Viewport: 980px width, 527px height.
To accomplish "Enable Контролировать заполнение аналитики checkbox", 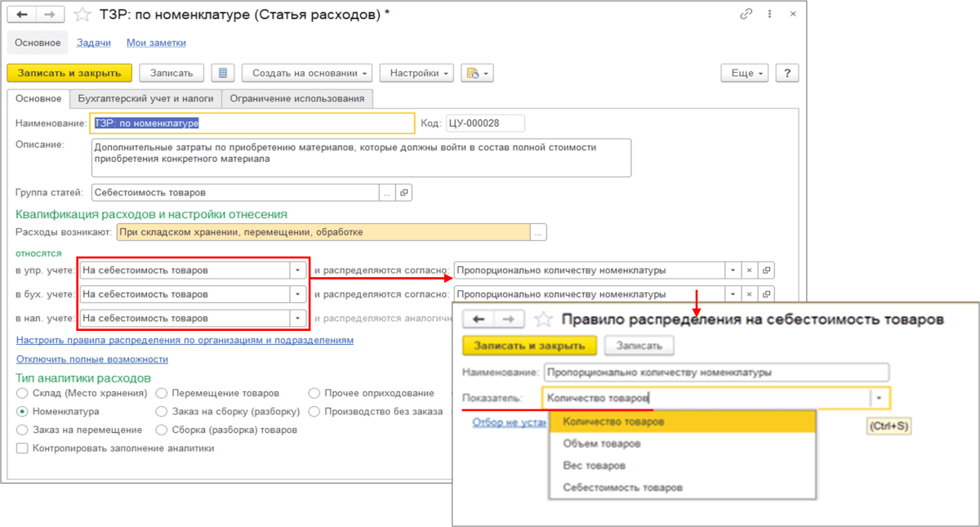I will pyautogui.click(x=22, y=448).
